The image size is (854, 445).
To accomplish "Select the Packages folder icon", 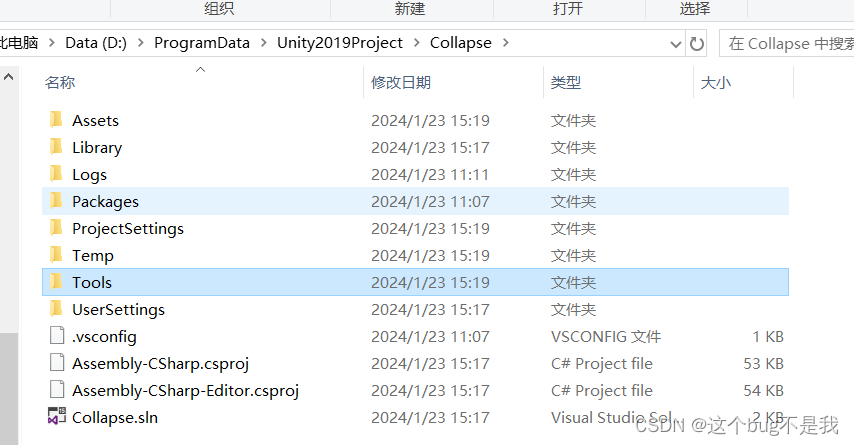I will (56, 201).
